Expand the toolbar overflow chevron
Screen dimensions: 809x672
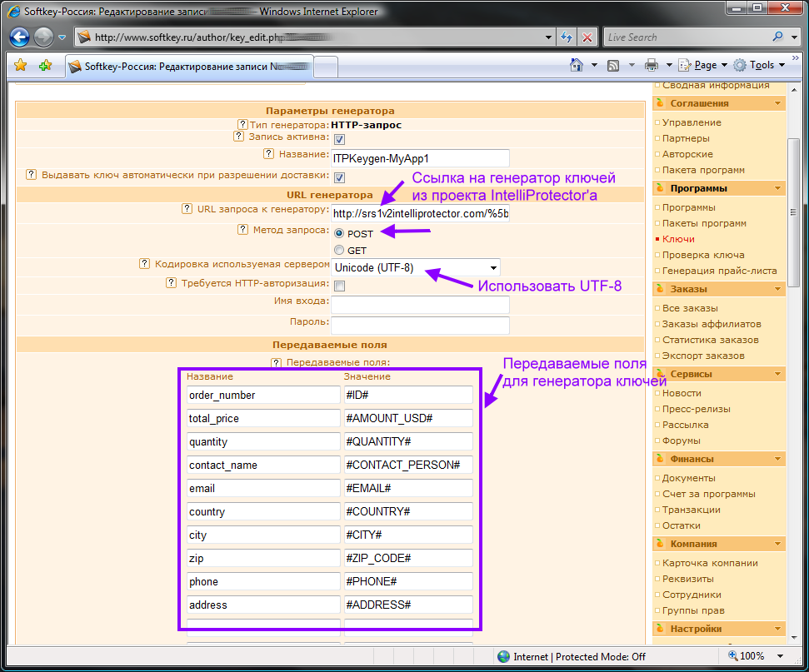pyautogui.click(x=796, y=57)
